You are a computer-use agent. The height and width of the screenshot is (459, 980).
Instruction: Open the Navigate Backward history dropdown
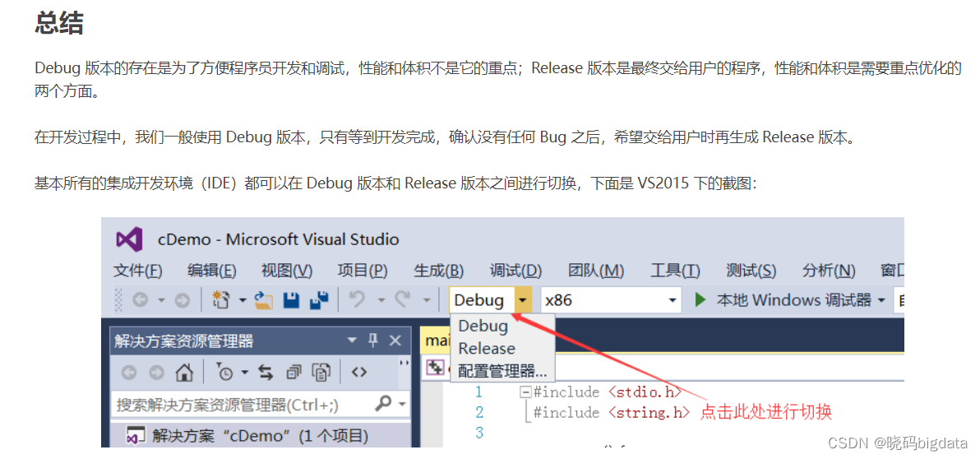(160, 301)
